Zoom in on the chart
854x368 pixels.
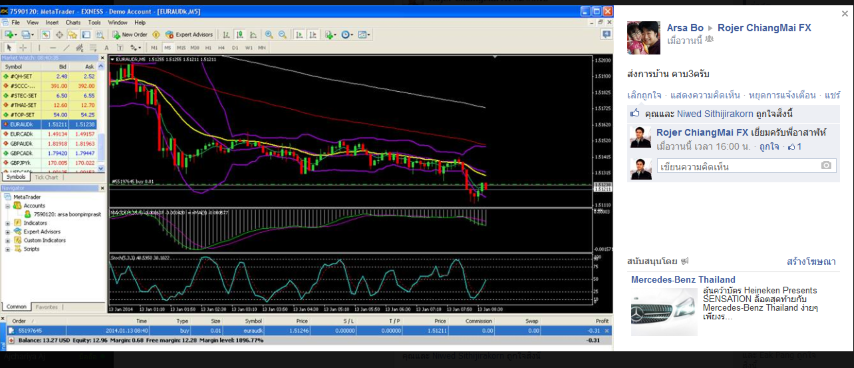coord(269,34)
